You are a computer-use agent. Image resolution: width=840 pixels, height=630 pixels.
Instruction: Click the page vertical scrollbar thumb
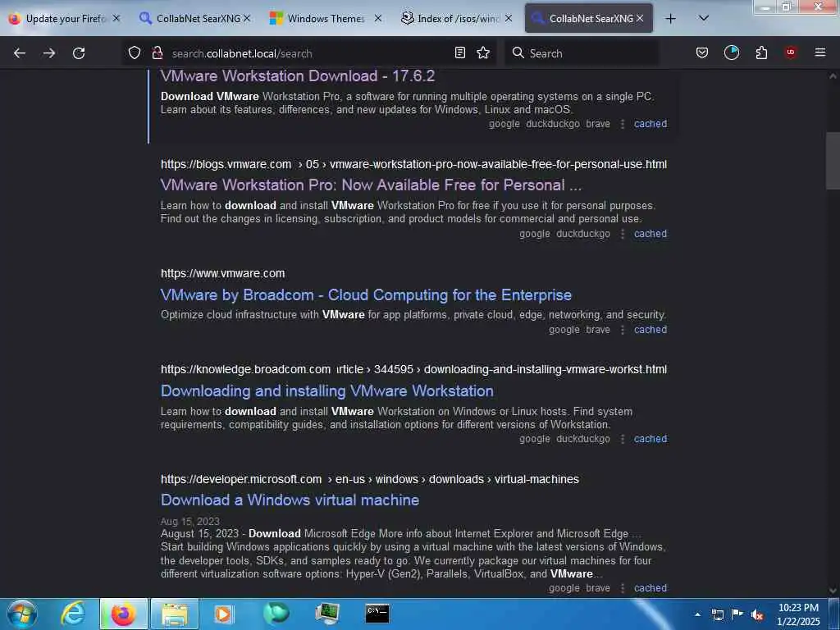coord(833,161)
